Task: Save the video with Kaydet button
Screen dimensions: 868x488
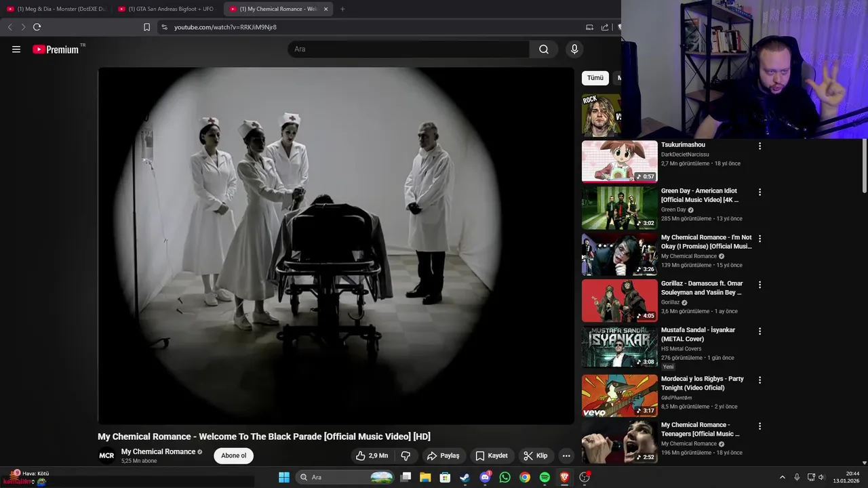Action: coord(492,455)
